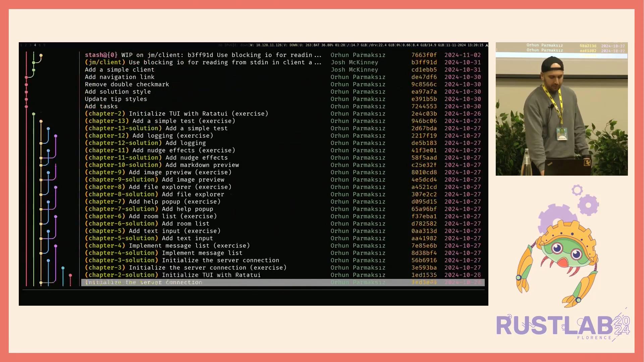
Task: Select the chapter-7 help popup exercise commit
Action: click(283, 202)
